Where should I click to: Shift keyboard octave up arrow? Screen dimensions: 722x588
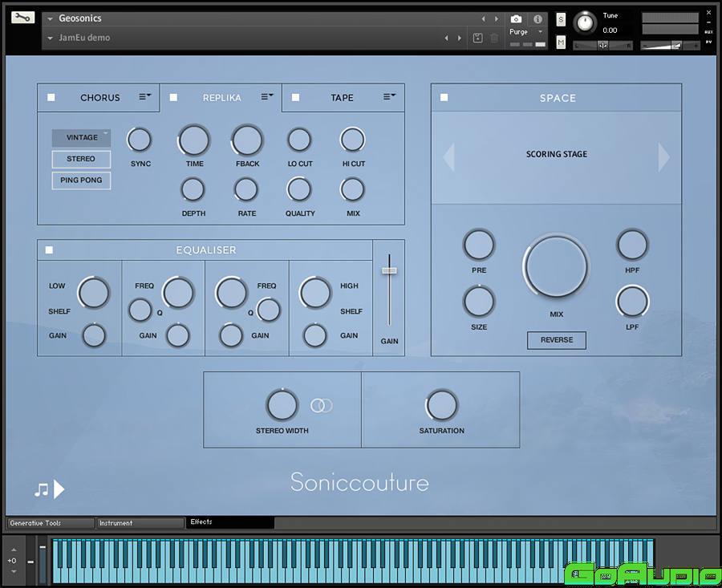[x=14, y=549]
